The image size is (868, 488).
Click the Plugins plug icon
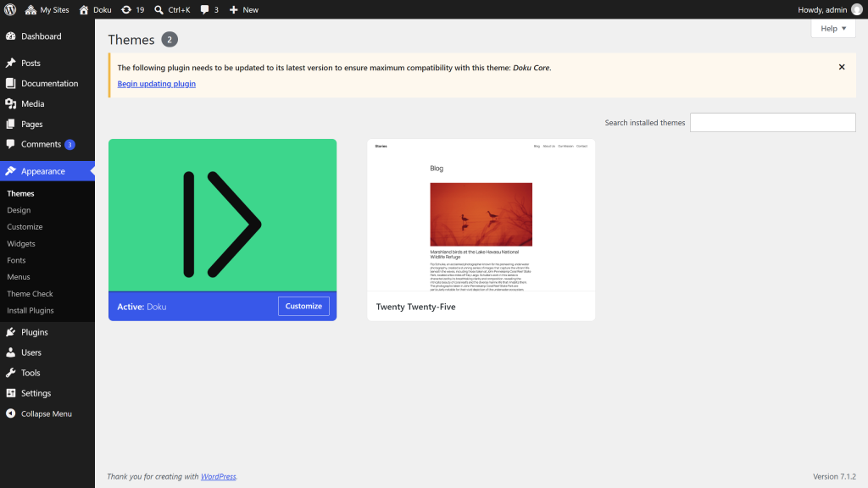tap(10, 332)
